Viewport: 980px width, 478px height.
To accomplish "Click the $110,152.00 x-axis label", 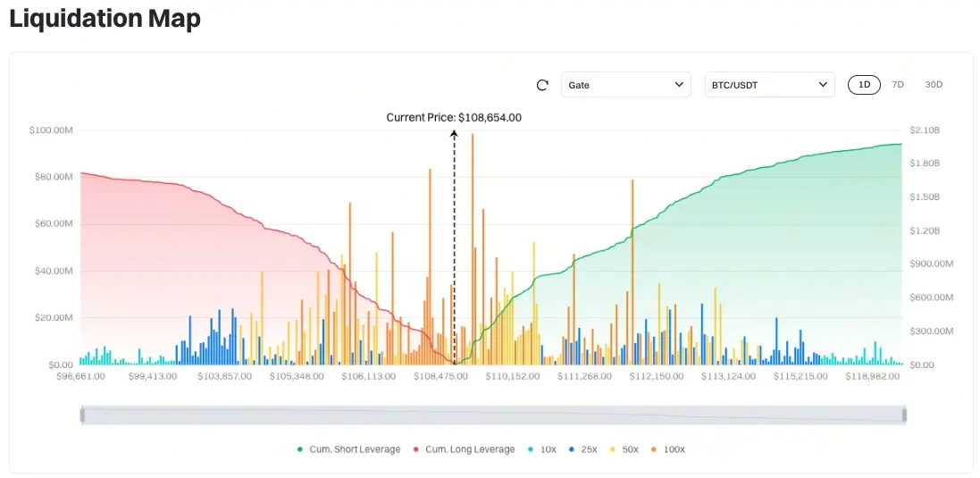I will pyautogui.click(x=513, y=377).
